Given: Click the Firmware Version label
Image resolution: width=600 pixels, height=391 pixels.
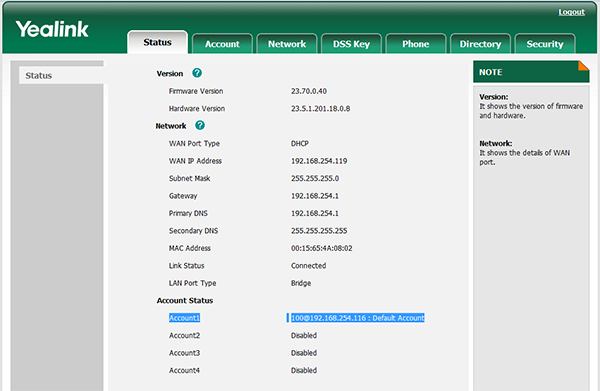Looking at the screenshot, I should point(196,91).
